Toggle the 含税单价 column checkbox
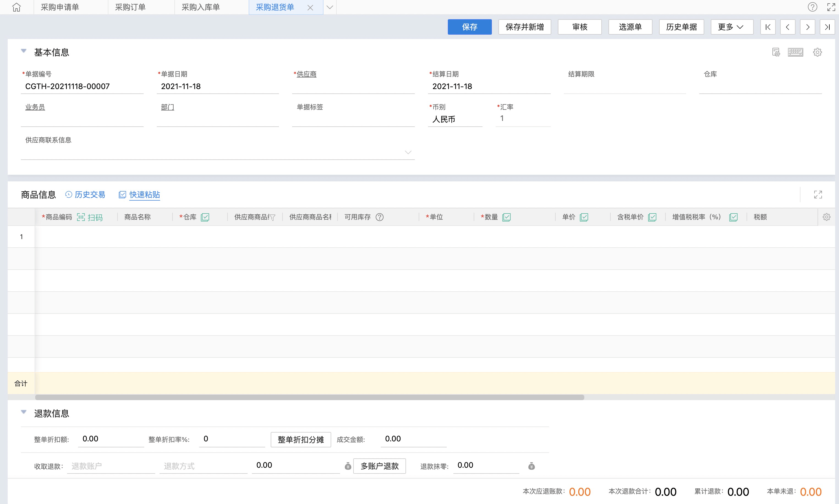 652,217
